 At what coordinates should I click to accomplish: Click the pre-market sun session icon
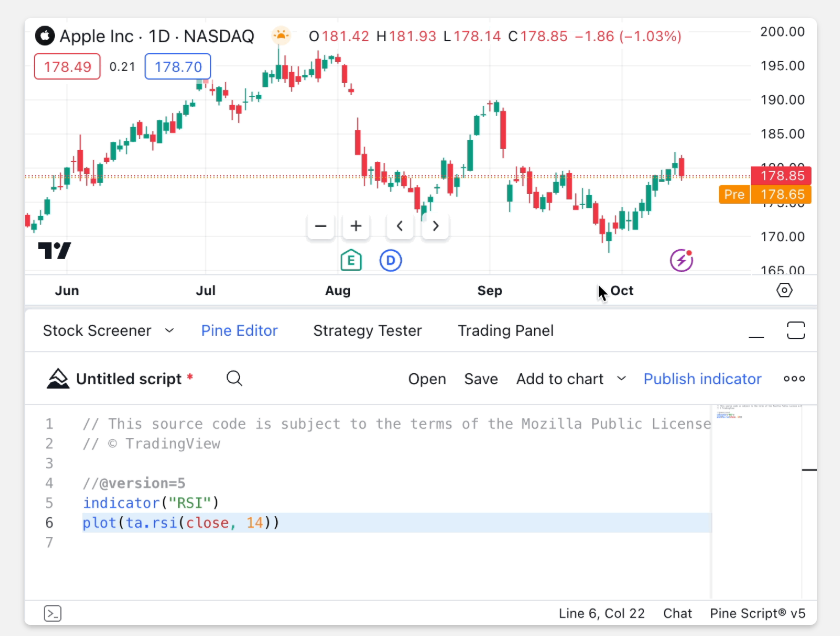point(281,35)
